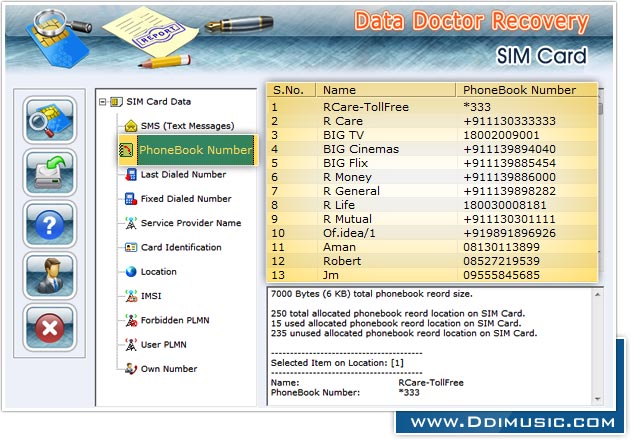The width and height of the screenshot is (631, 440).
Task: Click the contact list vertical scrollbar
Action: pos(600,179)
